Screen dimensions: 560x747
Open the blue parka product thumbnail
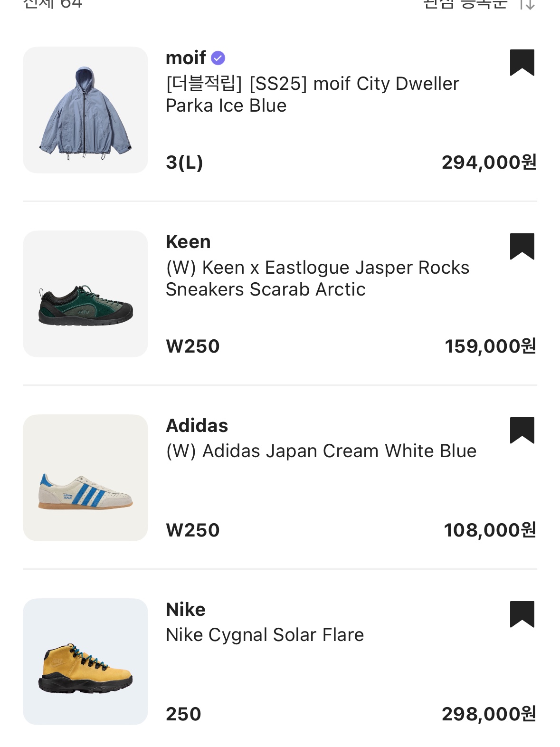[85, 110]
